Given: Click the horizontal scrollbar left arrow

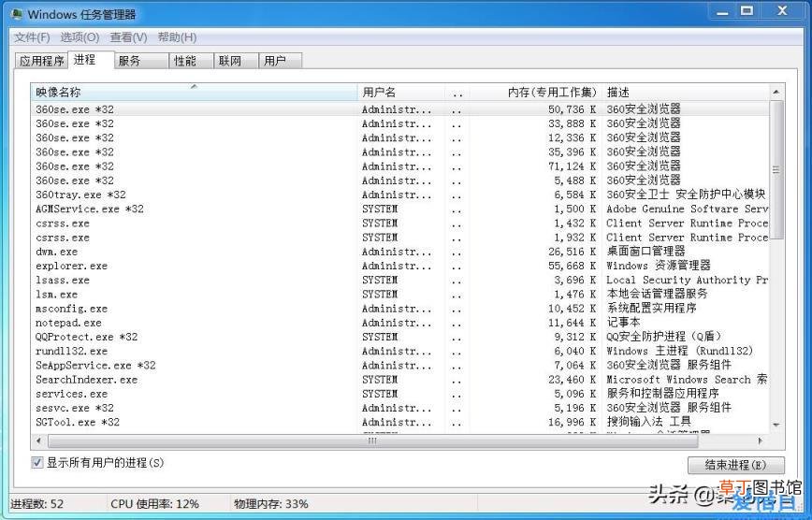Looking at the screenshot, I should point(39,441).
